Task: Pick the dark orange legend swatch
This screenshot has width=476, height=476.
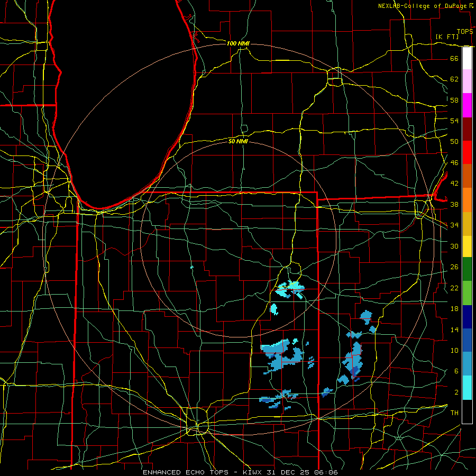Action: pos(467,176)
